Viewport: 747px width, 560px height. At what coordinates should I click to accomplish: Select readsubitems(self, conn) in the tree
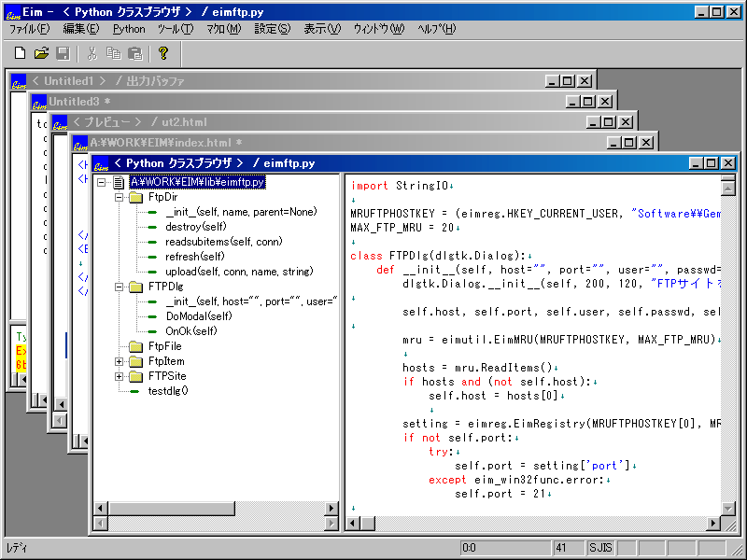pyautogui.click(x=224, y=242)
